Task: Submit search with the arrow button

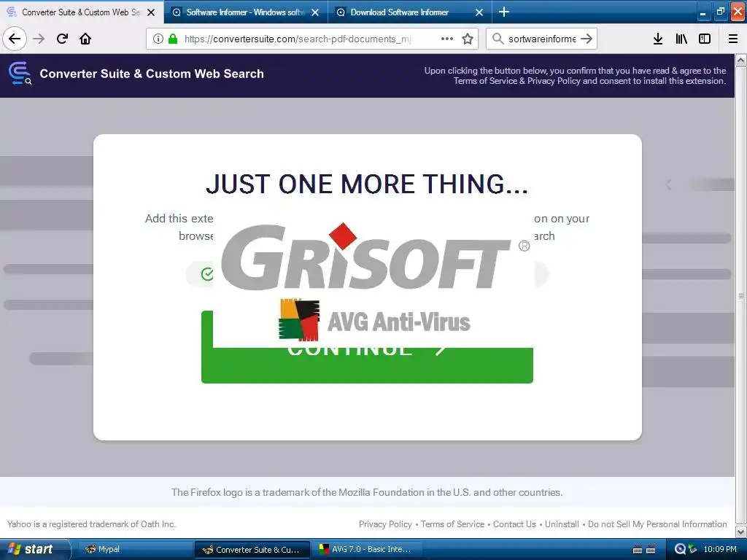Action: (x=587, y=39)
